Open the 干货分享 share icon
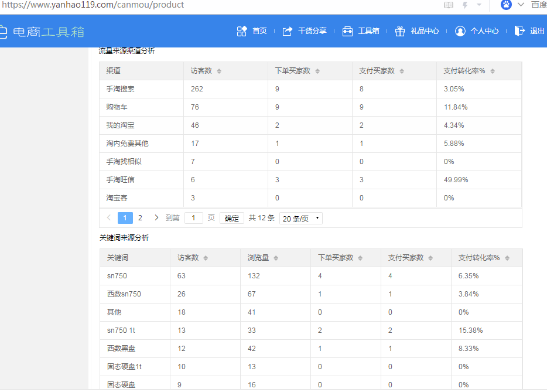This screenshot has width=547, height=392. click(x=288, y=31)
